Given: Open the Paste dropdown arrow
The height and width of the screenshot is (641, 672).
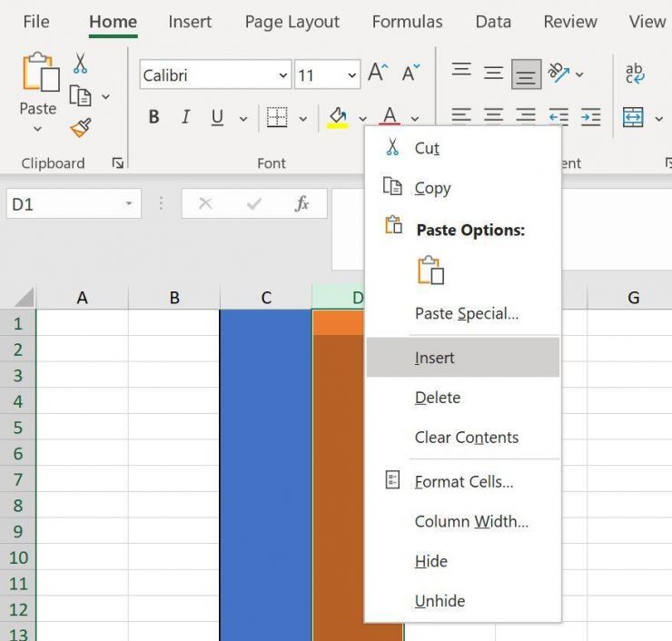Looking at the screenshot, I should (x=37, y=129).
